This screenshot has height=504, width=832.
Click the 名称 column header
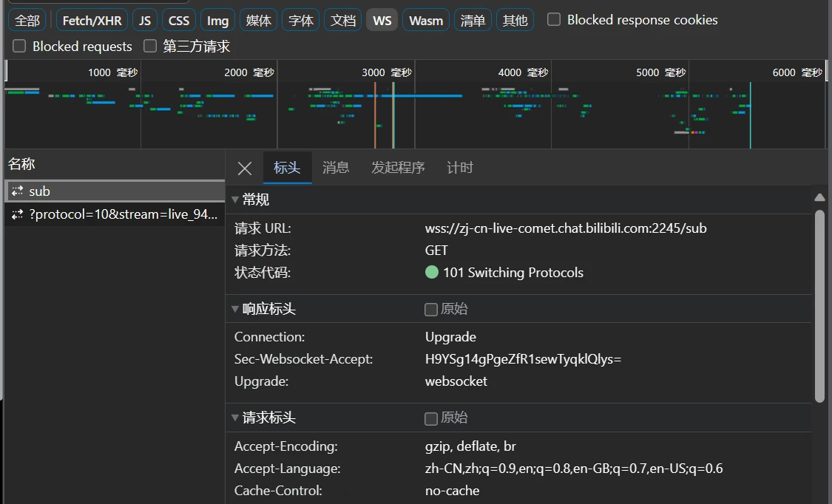(115, 164)
